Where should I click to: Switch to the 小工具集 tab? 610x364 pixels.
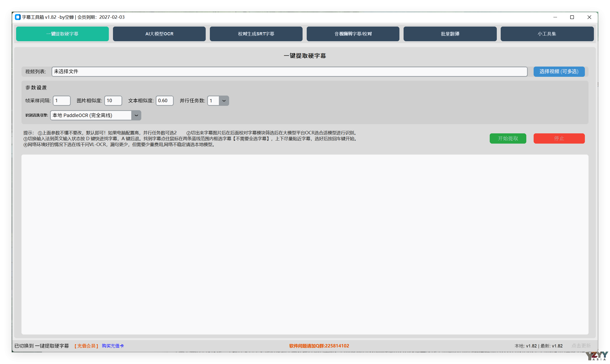pos(547,34)
